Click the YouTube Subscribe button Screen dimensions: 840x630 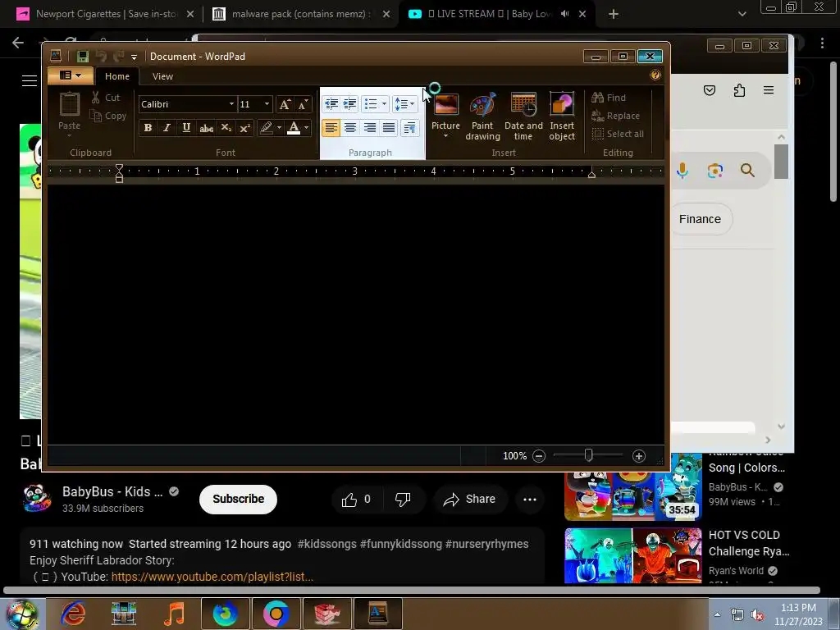coord(238,500)
